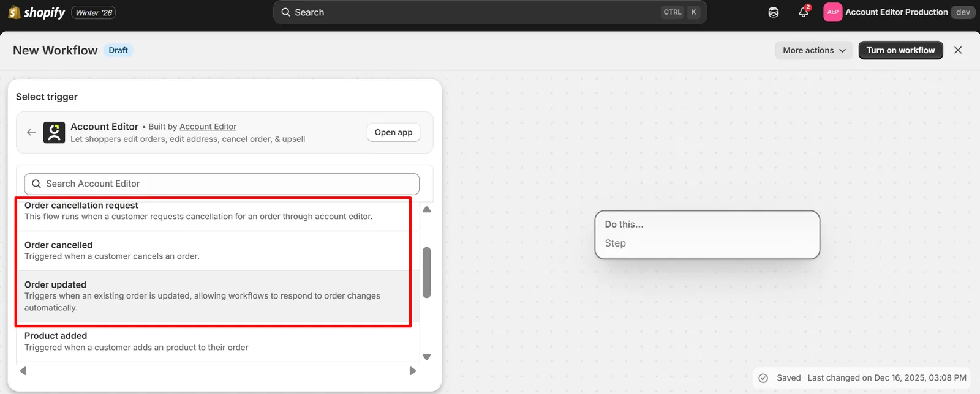
Task: Expand the More actions dropdown
Action: coord(814,50)
